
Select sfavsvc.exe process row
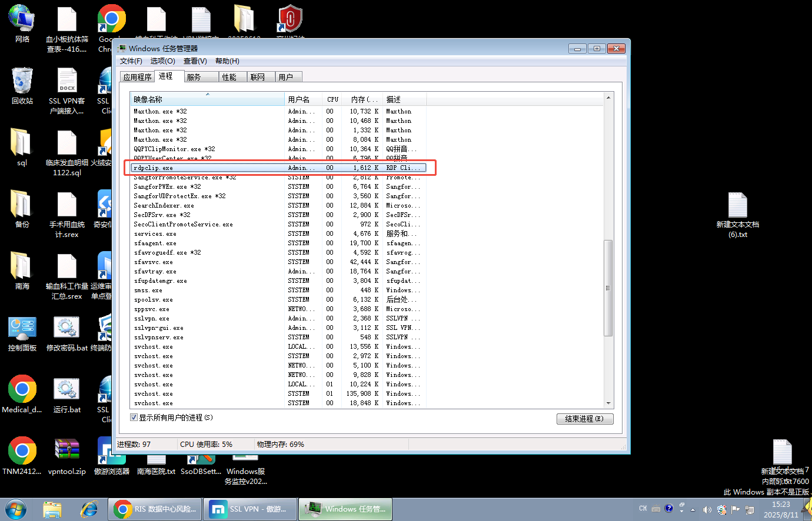[278, 262]
